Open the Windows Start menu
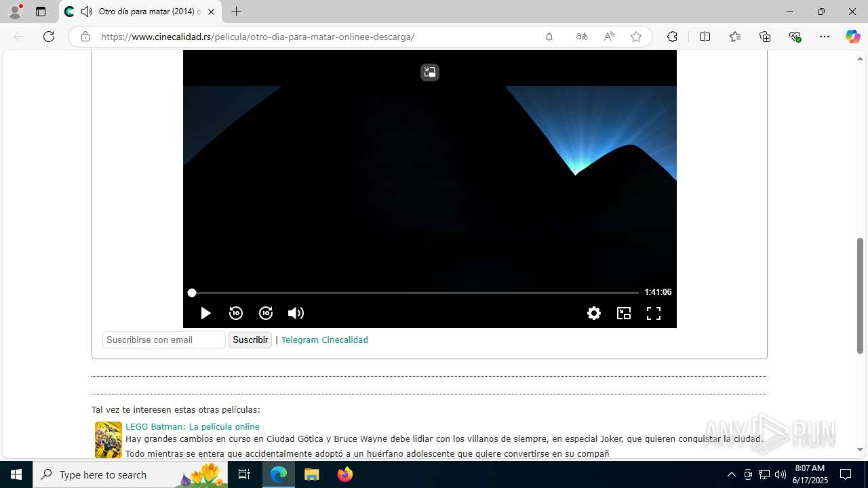 (x=16, y=474)
